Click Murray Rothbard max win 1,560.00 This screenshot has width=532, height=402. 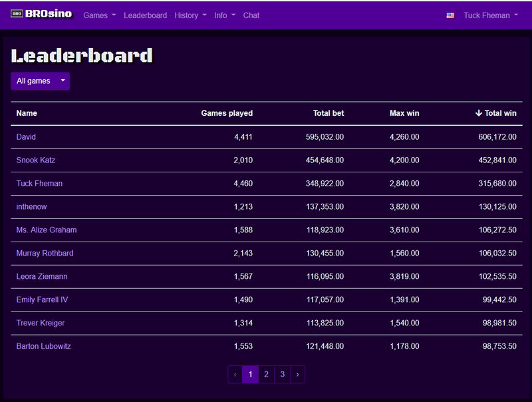pyautogui.click(x=404, y=254)
